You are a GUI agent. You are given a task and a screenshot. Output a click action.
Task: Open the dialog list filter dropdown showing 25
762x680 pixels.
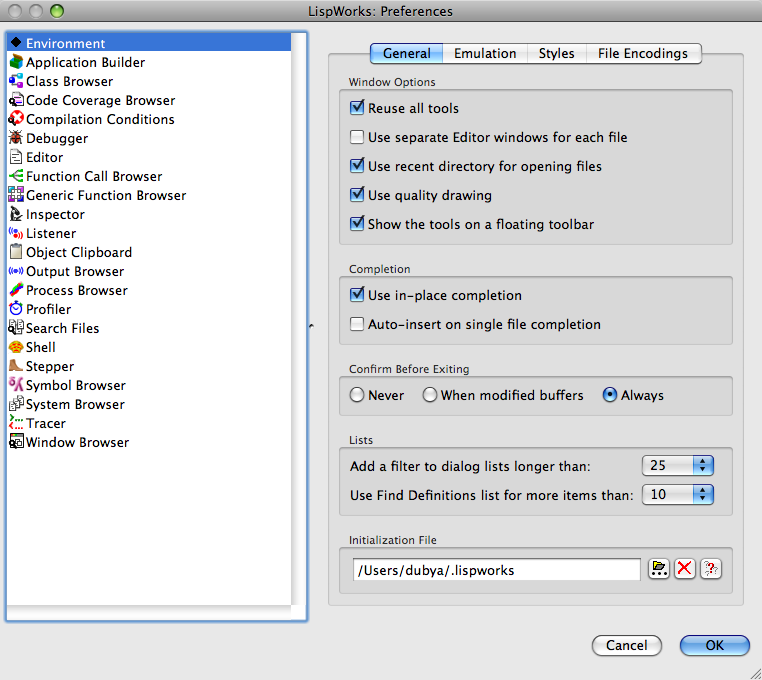(x=677, y=466)
